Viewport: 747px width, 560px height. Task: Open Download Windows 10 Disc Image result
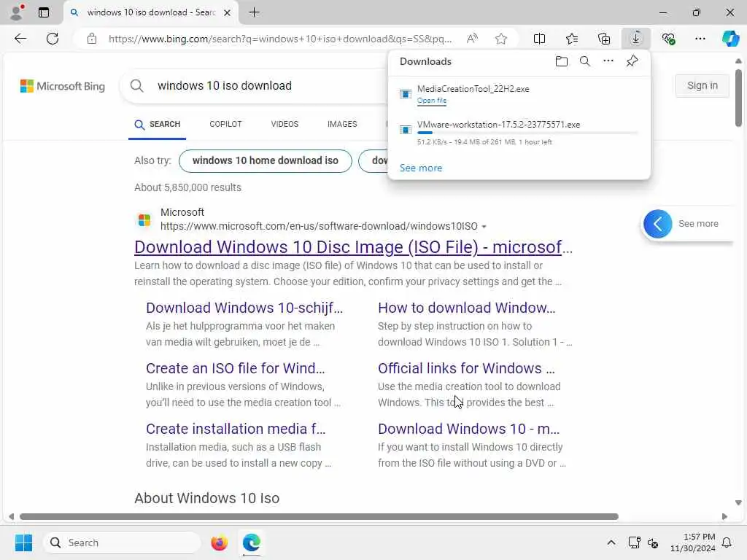354,247
